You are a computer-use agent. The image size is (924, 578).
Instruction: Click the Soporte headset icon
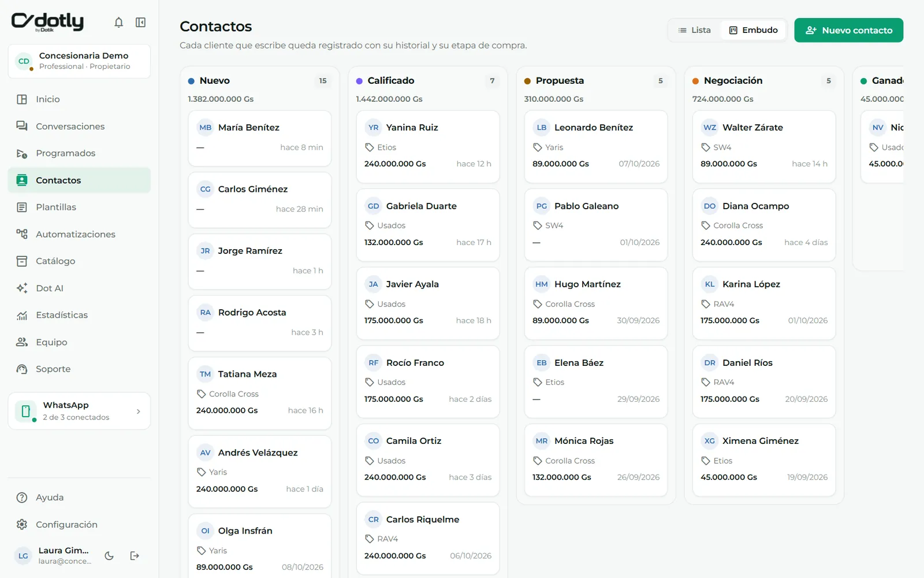(22, 369)
